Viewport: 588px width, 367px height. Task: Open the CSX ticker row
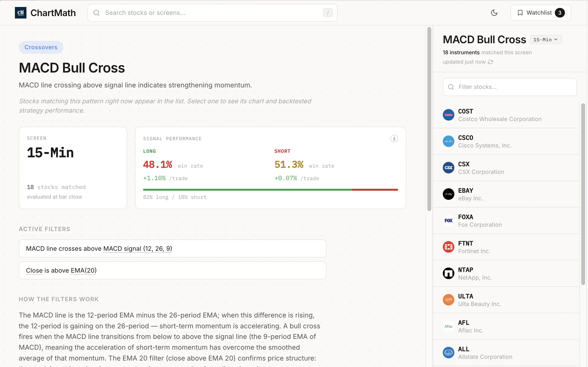(506, 168)
